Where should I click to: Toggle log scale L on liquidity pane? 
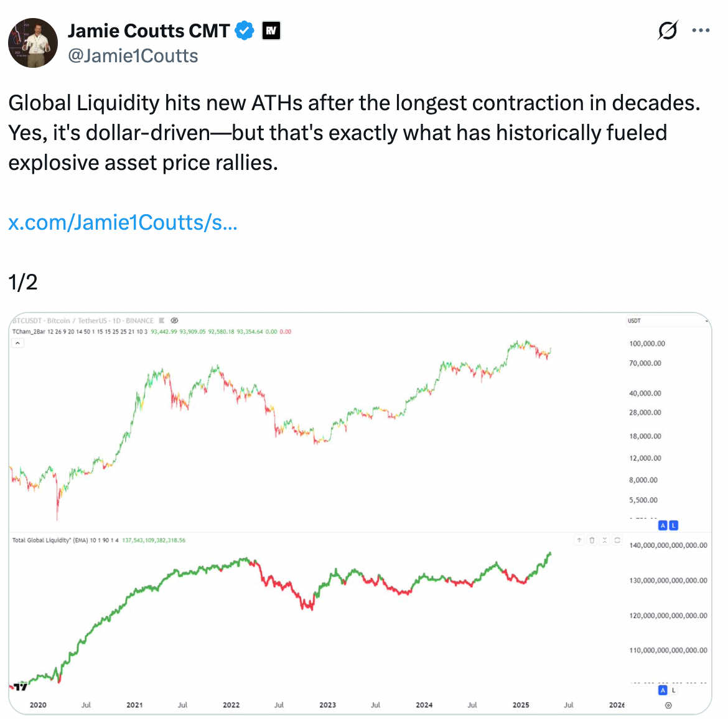674,690
